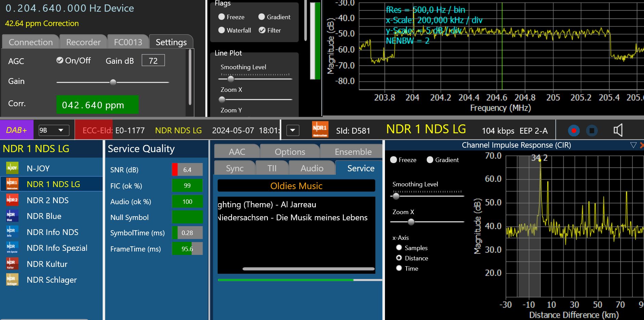
Task: Open the Ensemble tab
Action: click(x=353, y=152)
